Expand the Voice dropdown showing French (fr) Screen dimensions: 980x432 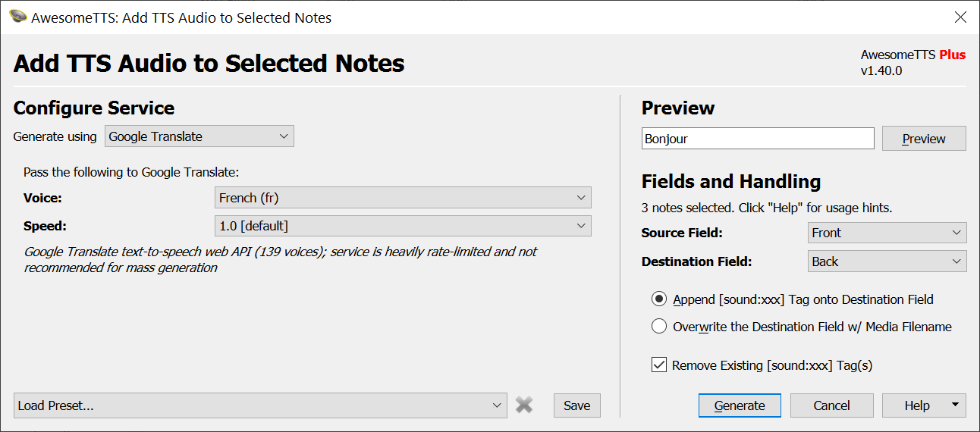[403, 198]
